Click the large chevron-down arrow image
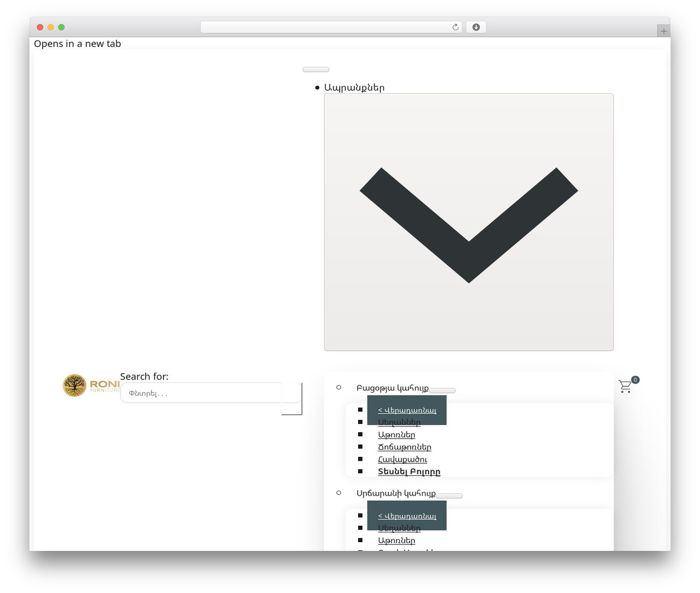Image resolution: width=700 pixels, height=593 pixels. pyautogui.click(x=469, y=222)
